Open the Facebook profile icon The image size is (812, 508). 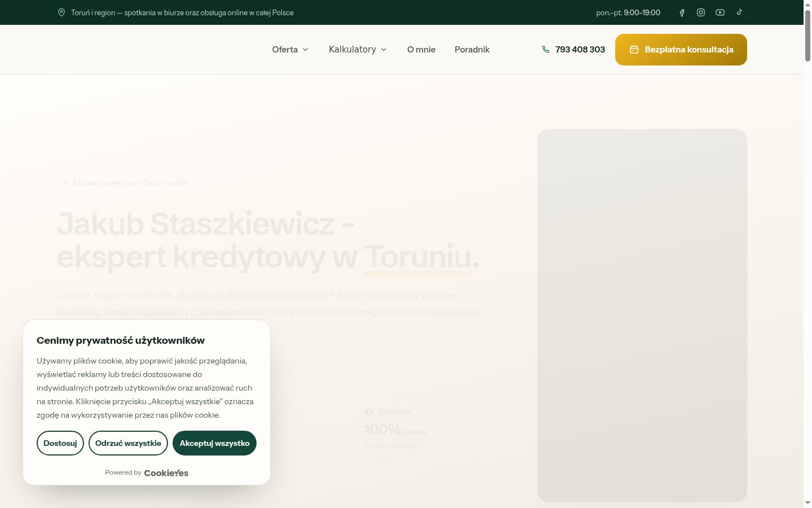click(682, 12)
